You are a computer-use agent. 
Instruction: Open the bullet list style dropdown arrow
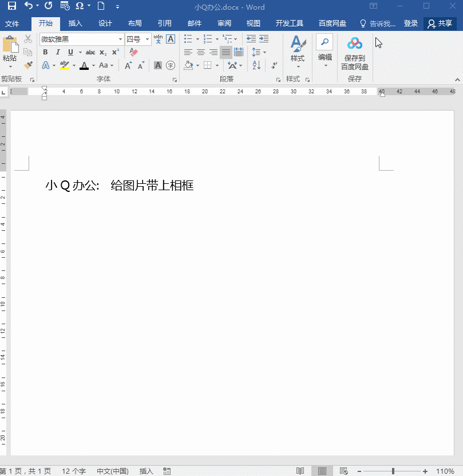tap(197, 39)
